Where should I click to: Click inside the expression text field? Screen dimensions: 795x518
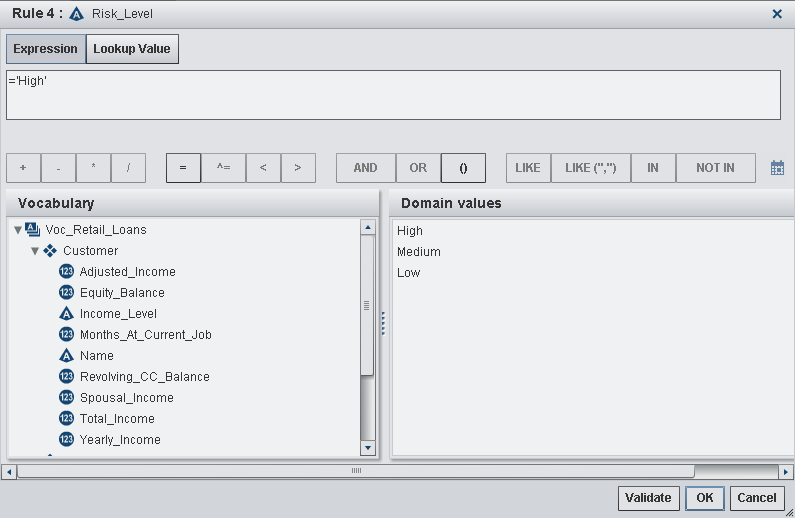click(x=392, y=96)
